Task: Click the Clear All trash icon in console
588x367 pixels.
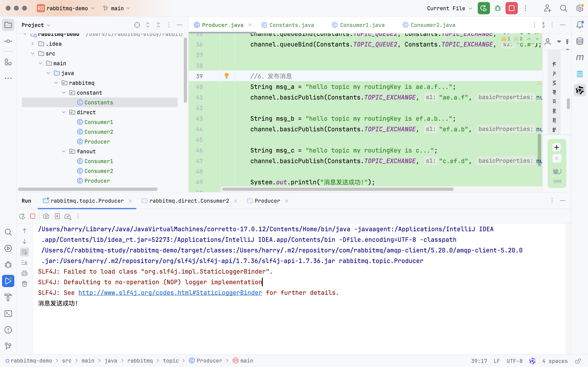Action: pyautogui.click(x=24, y=284)
